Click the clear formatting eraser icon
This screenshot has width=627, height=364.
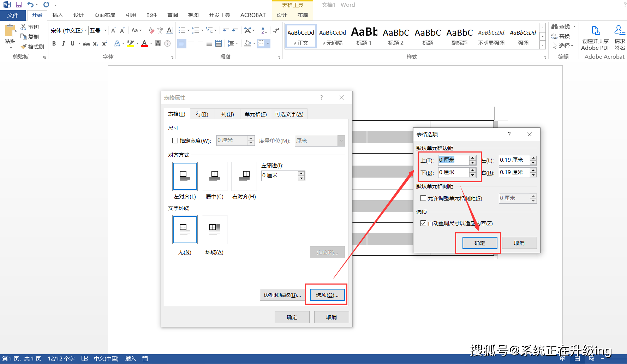tap(151, 30)
